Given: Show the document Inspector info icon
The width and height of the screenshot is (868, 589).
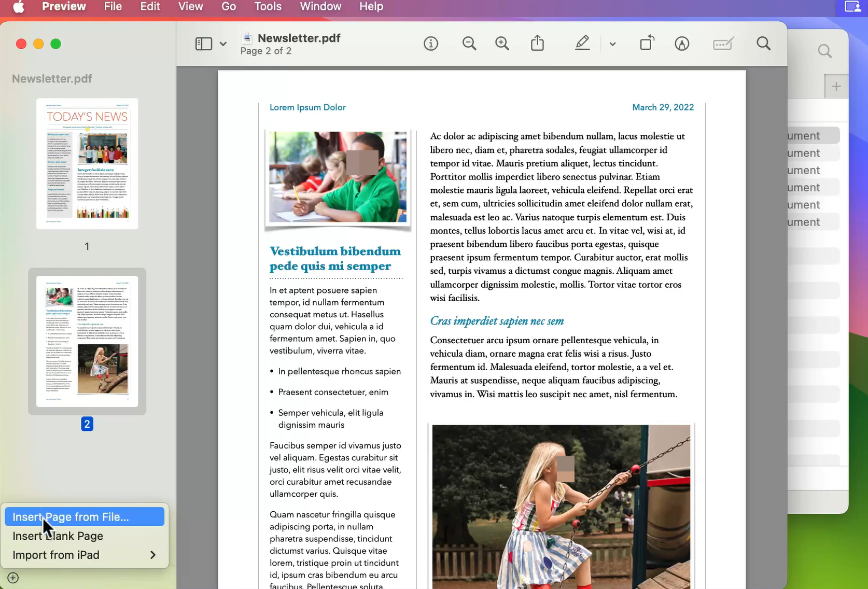Looking at the screenshot, I should (431, 44).
